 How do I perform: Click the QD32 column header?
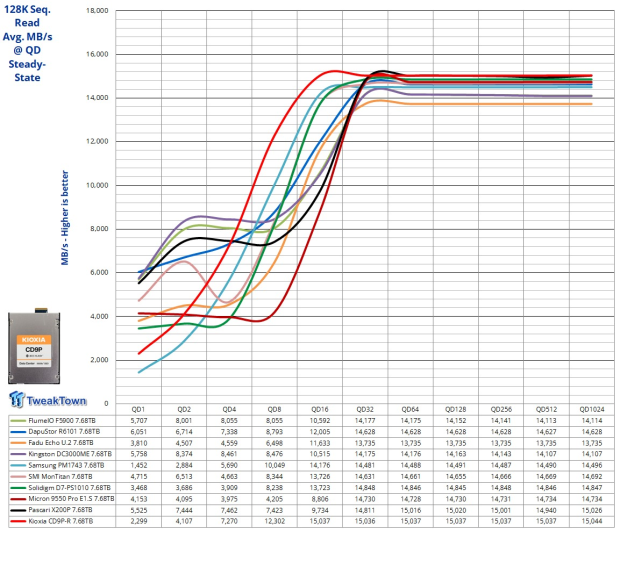coord(365,409)
